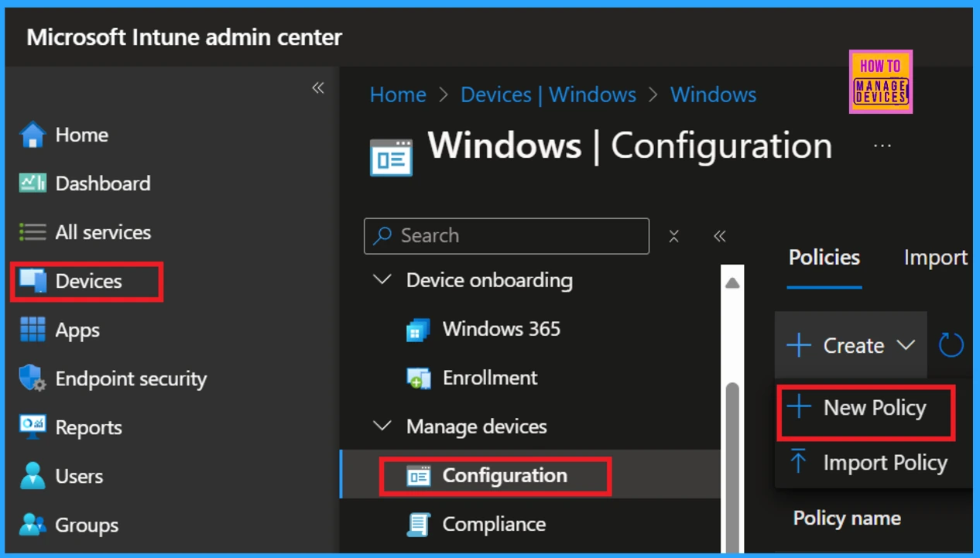Click the refresh circular arrow icon

click(x=951, y=345)
